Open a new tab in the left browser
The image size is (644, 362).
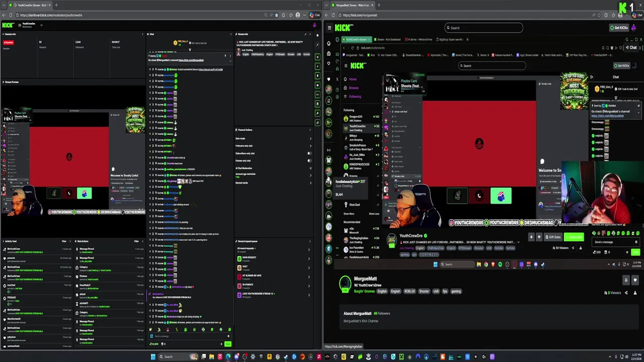pyautogui.click(x=56, y=5)
